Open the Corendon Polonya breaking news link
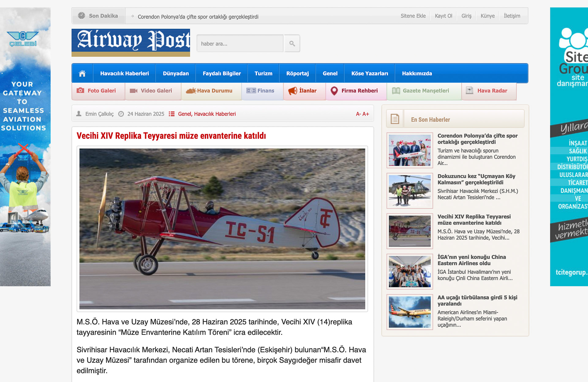 tap(198, 17)
